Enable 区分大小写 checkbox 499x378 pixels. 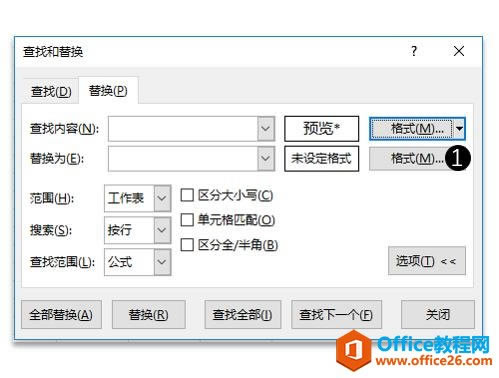coord(187,195)
